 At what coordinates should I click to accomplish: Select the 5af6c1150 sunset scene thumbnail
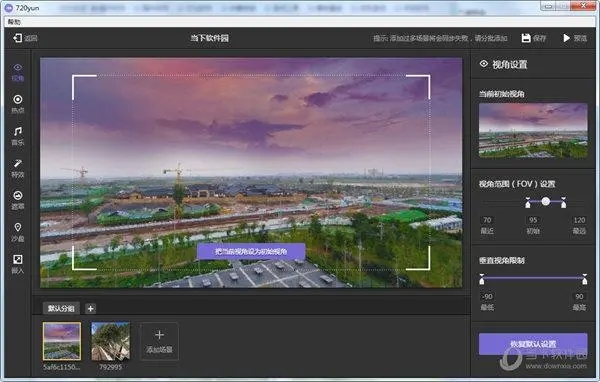pyautogui.click(x=62, y=341)
